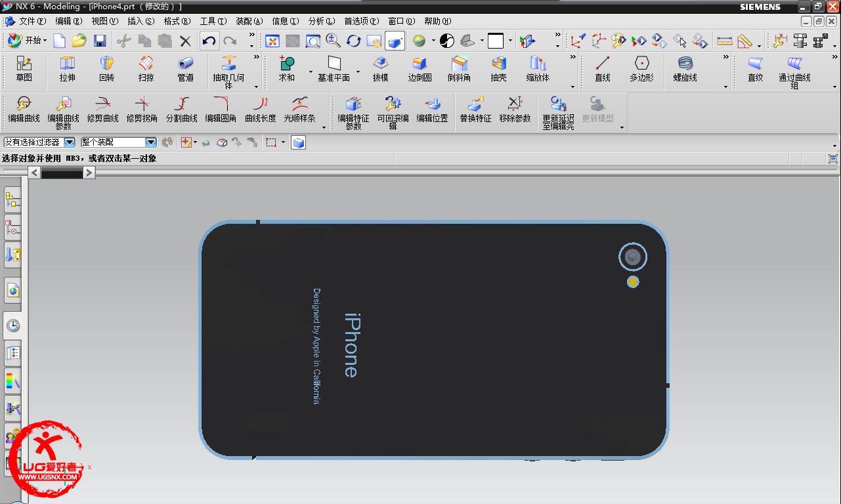
Task: Select the 缩放体 (Scale Body) tool
Action: [x=538, y=69]
